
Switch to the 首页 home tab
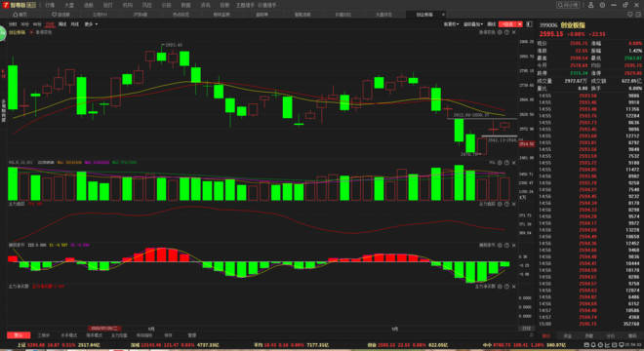[20, 15]
